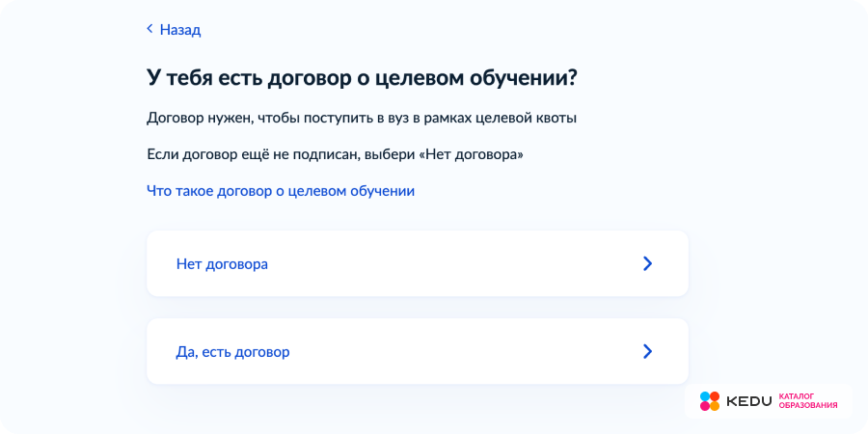This screenshot has width=868, height=434.
Task: Go back via the «Назад» link
Action: pos(180,30)
